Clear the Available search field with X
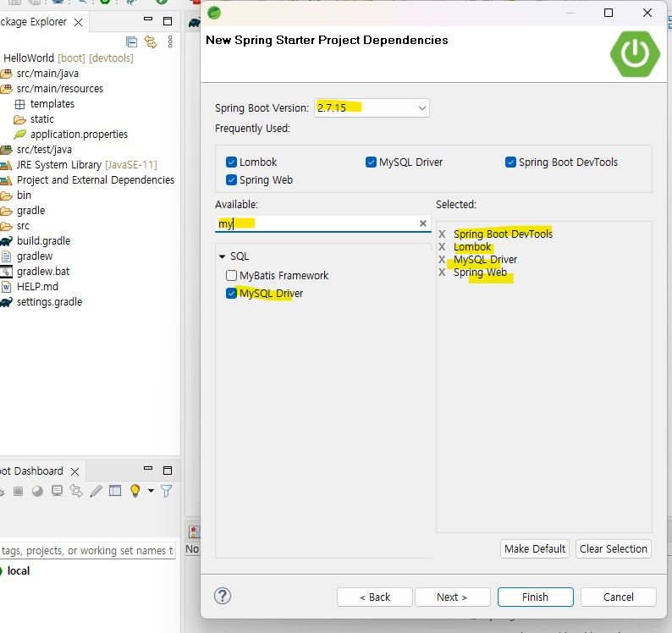 click(423, 223)
